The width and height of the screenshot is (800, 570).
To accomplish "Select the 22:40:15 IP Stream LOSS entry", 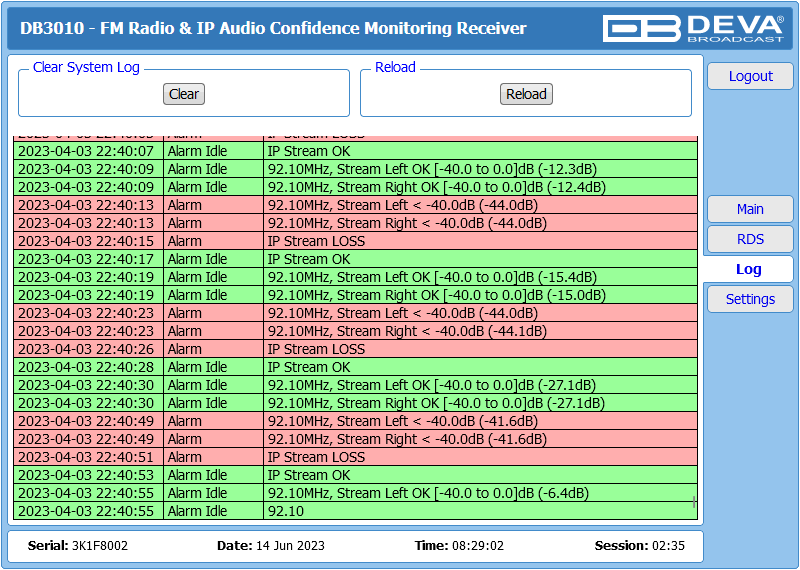I will click(355, 241).
